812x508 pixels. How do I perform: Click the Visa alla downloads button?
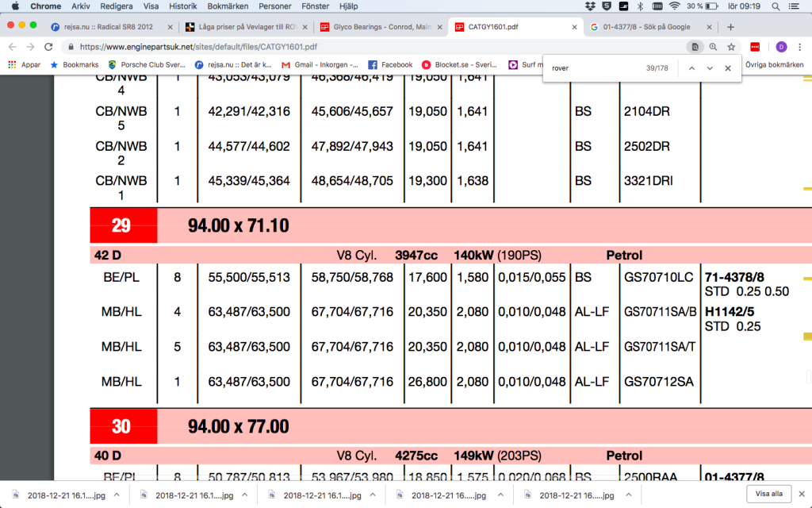[x=768, y=494]
